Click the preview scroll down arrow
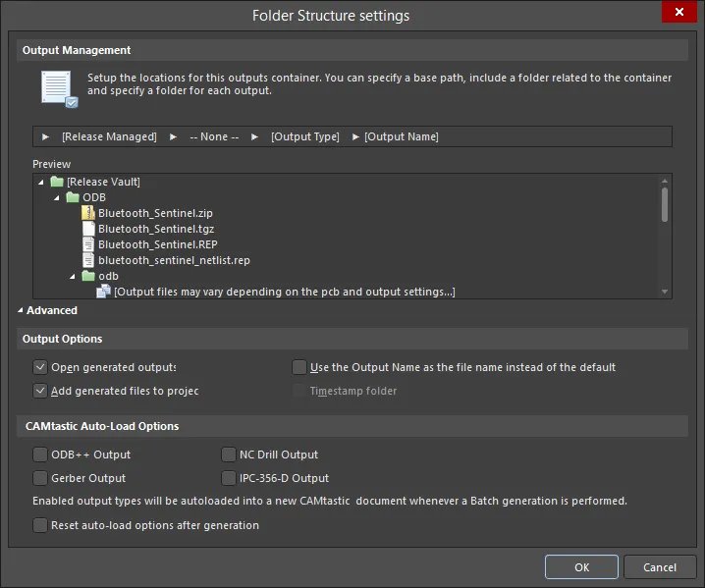This screenshot has width=705, height=588. [665, 292]
